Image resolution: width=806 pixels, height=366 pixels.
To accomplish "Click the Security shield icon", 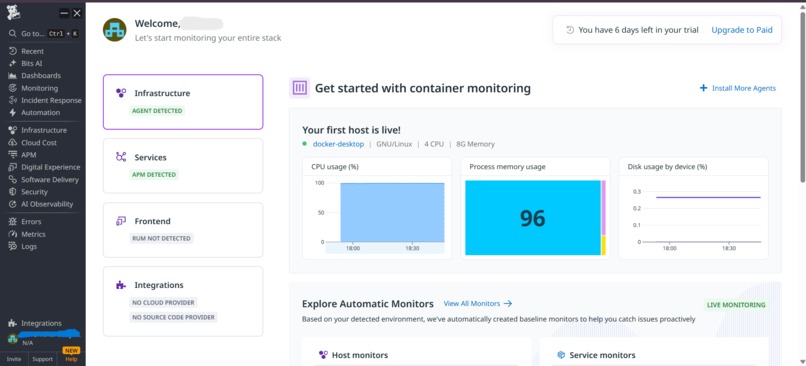I will click(x=13, y=192).
